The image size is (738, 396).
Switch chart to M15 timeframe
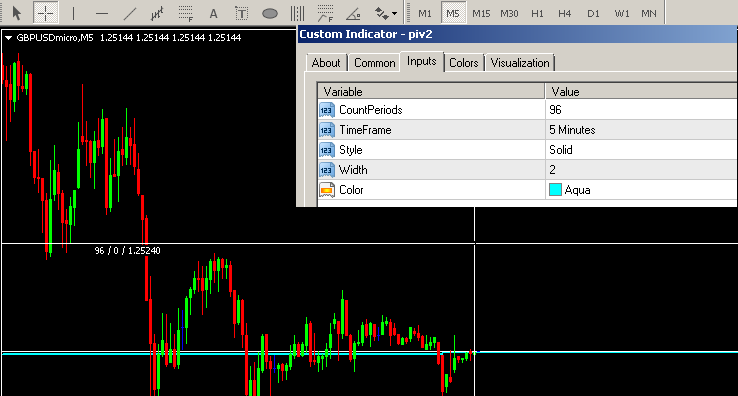click(x=481, y=13)
